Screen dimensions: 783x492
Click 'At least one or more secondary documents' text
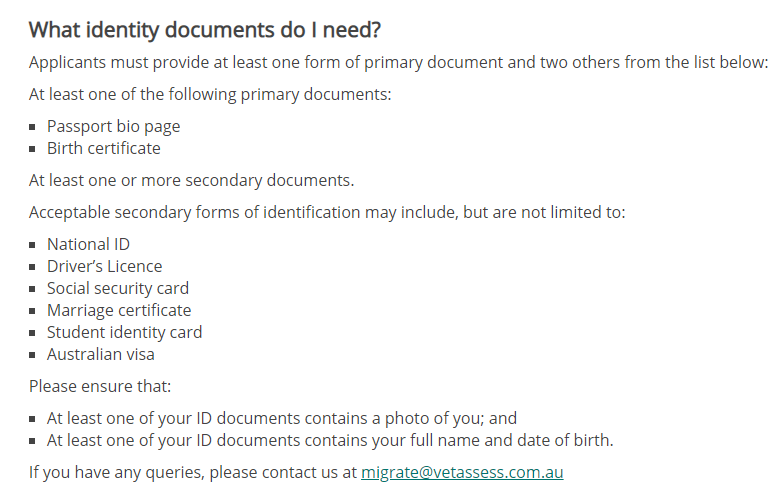(191, 181)
